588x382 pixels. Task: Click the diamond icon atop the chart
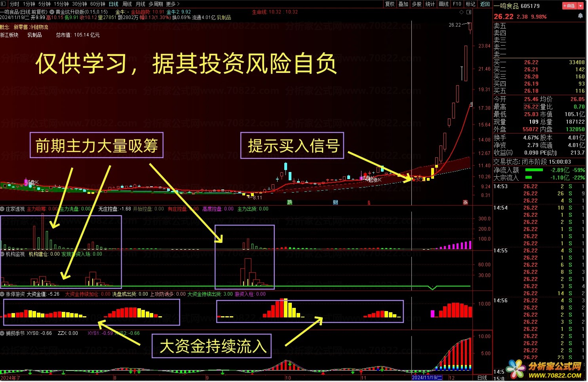pyautogui.click(x=462, y=13)
